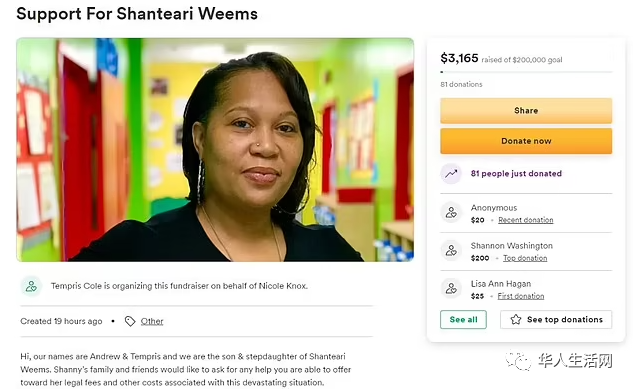The image size is (633, 389).
Task: Click the Share button
Action: pos(526,111)
